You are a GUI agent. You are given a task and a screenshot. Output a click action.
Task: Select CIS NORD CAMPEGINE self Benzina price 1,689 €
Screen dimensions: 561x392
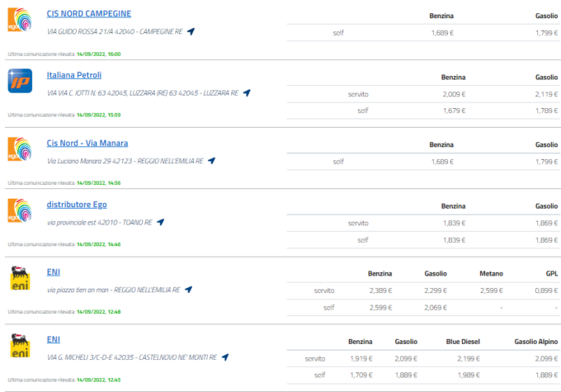click(x=442, y=33)
